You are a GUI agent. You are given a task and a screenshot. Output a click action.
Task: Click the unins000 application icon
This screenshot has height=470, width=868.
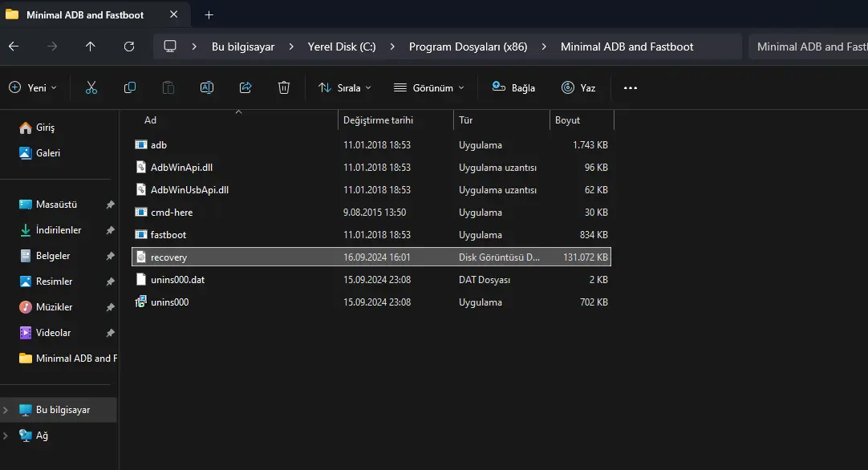pyautogui.click(x=141, y=302)
